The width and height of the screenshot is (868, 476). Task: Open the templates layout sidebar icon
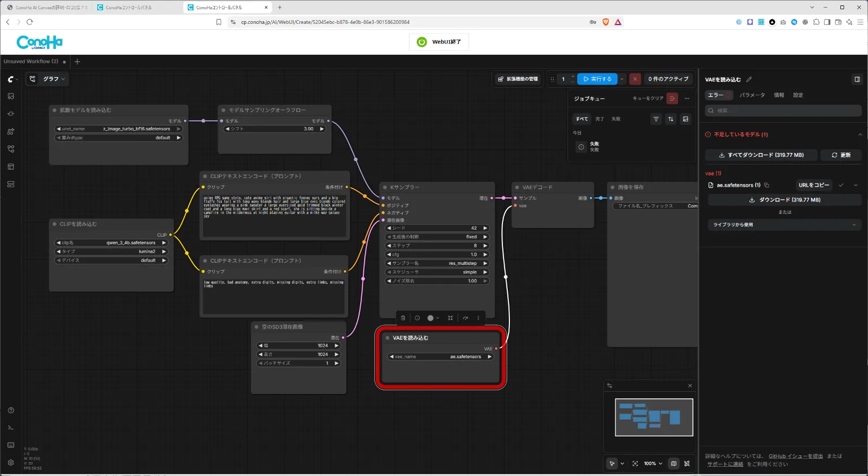[11, 184]
